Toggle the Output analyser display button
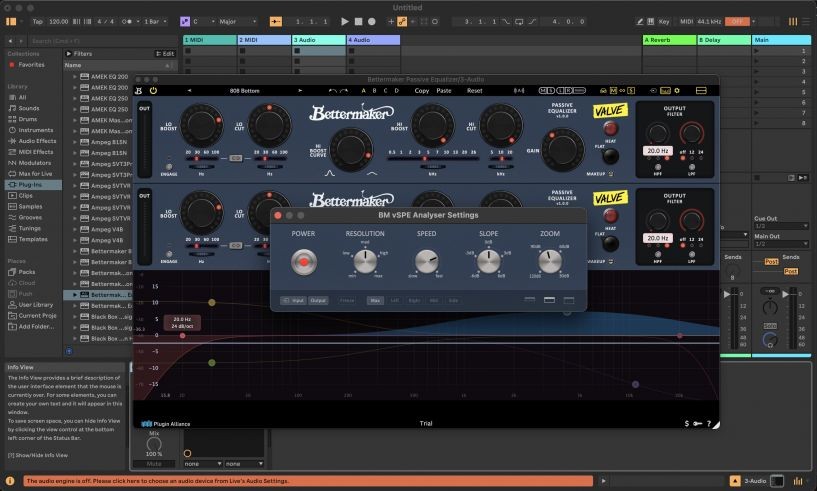The image size is (817, 491). [x=318, y=300]
